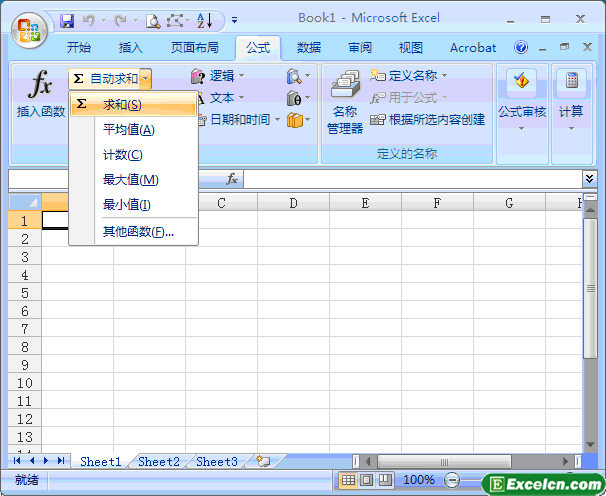
Task: Click the Save icon in quick access toolbar
Action: tap(67, 20)
